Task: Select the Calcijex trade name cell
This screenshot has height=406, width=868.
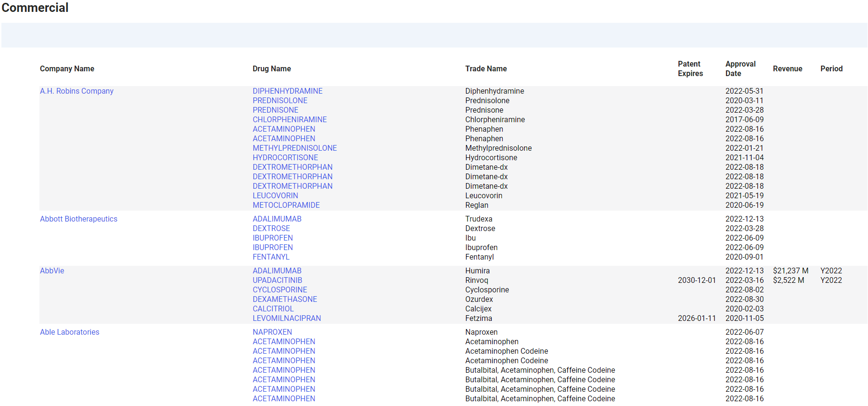Action: click(x=478, y=309)
